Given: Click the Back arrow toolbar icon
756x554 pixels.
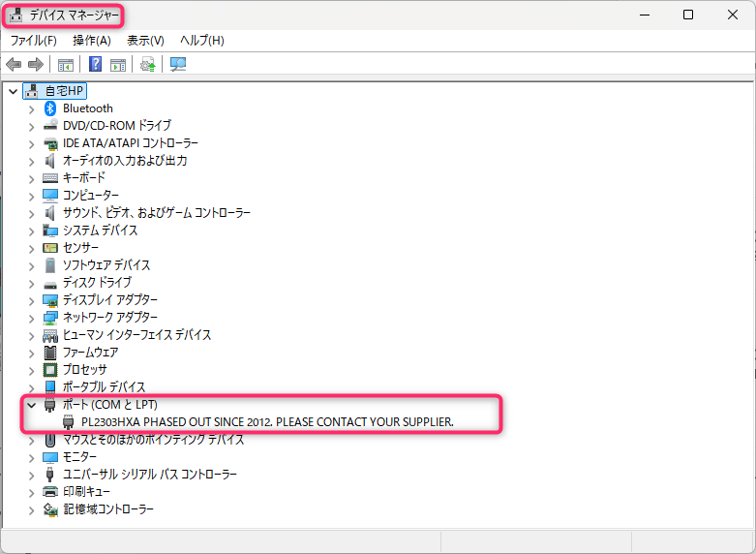Looking at the screenshot, I should pyautogui.click(x=14, y=64).
